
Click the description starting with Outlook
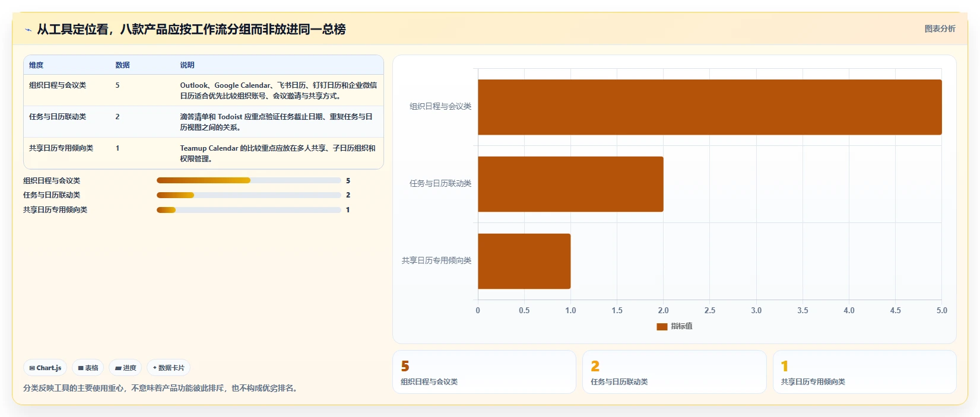278,91
